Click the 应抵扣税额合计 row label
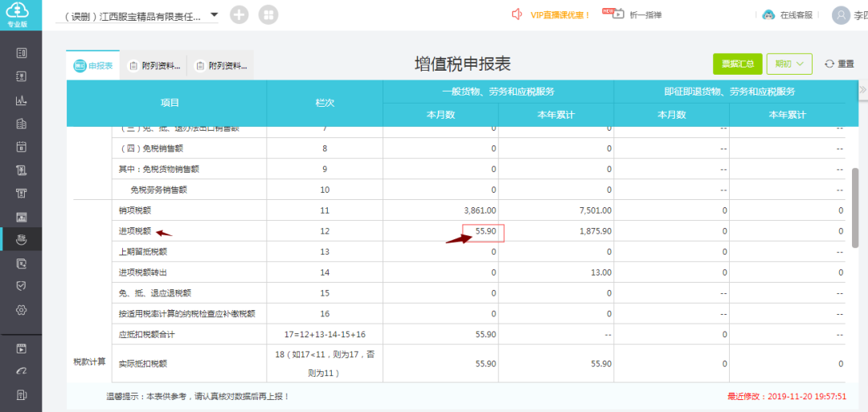Image resolution: width=868 pixels, height=412 pixels. [147, 335]
